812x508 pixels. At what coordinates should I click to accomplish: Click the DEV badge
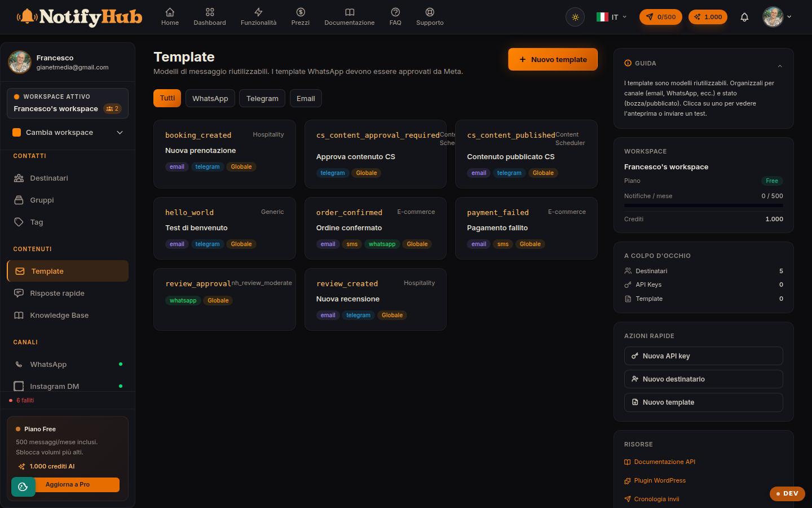click(787, 493)
